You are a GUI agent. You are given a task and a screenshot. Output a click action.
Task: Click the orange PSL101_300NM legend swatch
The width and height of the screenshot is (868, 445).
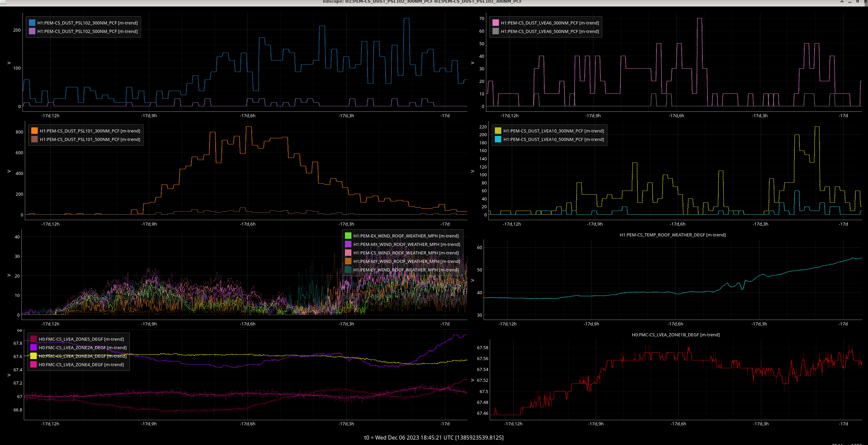coord(35,131)
